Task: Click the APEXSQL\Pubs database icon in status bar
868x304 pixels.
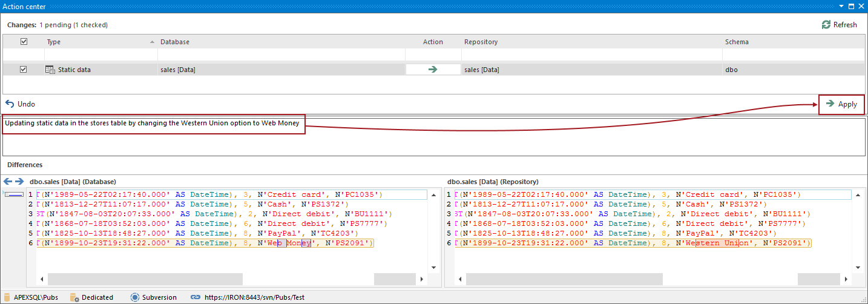Action: pyautogui.click(x=6, y=297)
